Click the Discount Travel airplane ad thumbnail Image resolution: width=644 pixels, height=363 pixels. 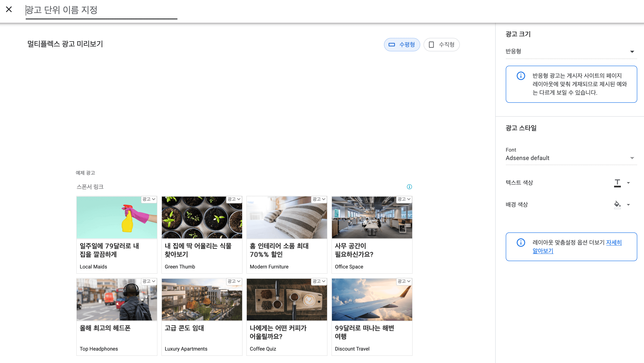pos(372,300)
